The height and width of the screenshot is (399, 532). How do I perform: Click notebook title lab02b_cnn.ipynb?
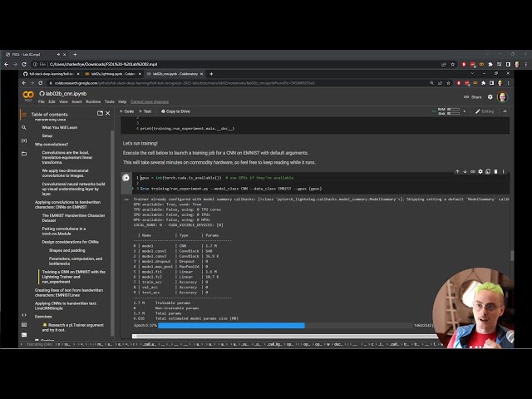[x=66, y=94]
